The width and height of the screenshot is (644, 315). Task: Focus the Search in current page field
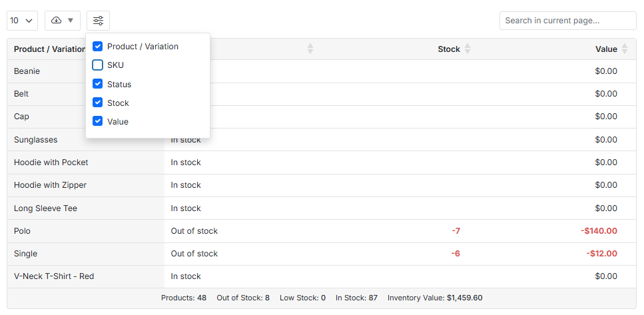[567, 21]
